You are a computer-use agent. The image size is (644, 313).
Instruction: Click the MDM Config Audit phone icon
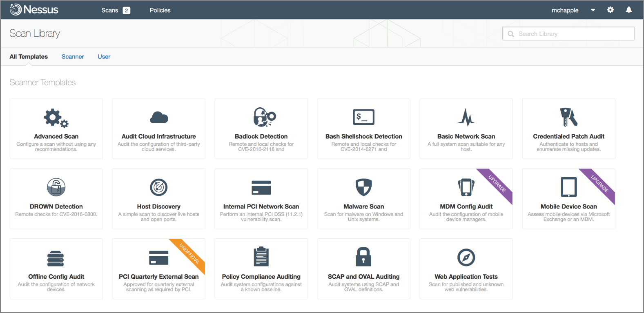coord(466,187)
